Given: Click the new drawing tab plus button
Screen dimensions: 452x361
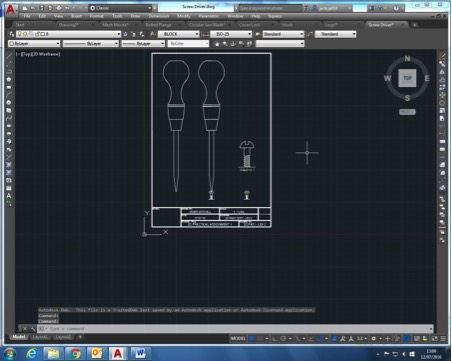Looking at the screenshot, I should (x=415, y=25).
